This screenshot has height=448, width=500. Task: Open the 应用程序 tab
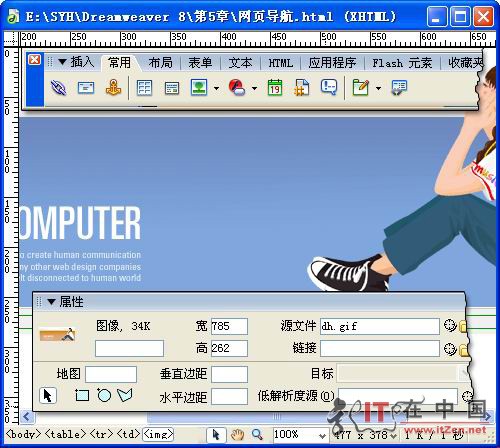click(x=332, y=63)
